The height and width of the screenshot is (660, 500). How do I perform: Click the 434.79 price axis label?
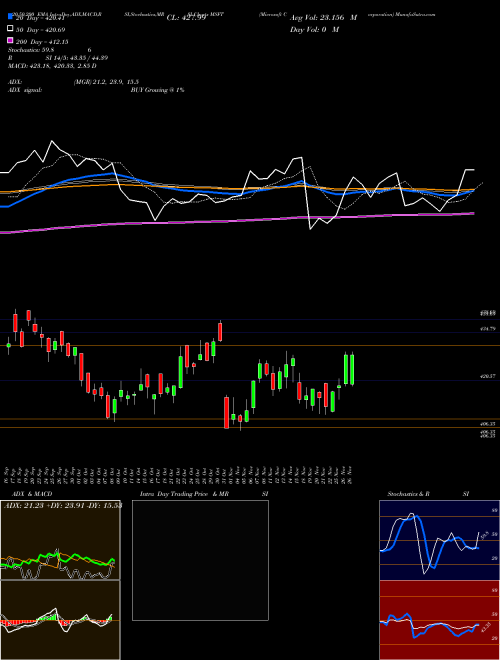click(487, 329)
